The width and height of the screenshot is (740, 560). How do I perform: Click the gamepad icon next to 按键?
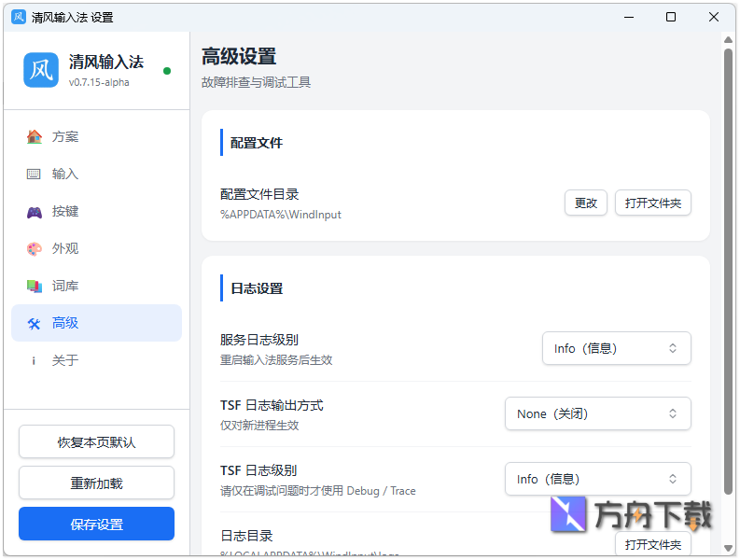(x=34, y=212)
